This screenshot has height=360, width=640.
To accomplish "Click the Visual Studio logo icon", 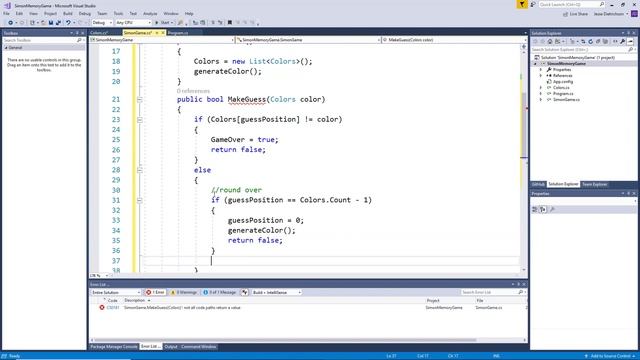I will tap(7, 5).
